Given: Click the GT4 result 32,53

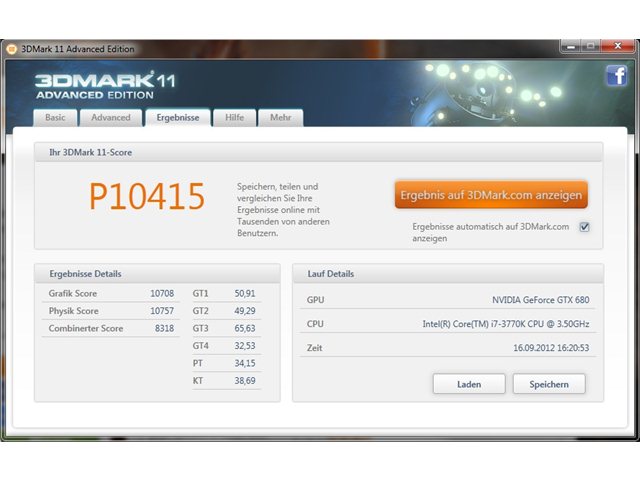Looking at the screenshot, I should pyautogui.click(x=245, y=346).
